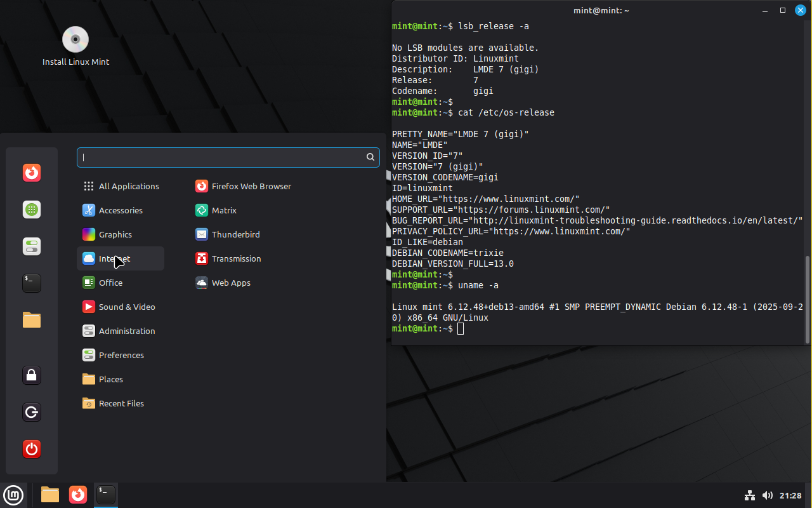The width and height of the screenshot is (812, 508).
Task: Click the Linux Mint menu button on the panel
Action: pyautogui.click(x=13, y=495)
